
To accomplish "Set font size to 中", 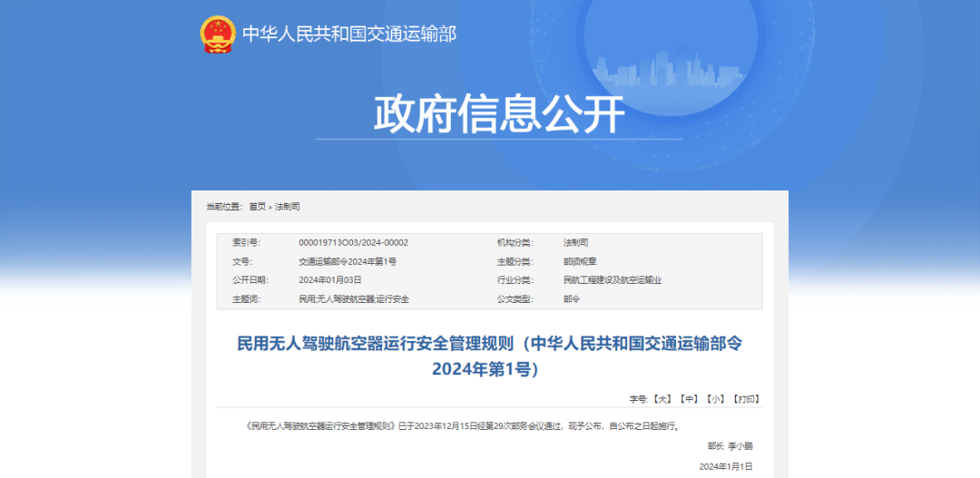I will tap(688, 399).
